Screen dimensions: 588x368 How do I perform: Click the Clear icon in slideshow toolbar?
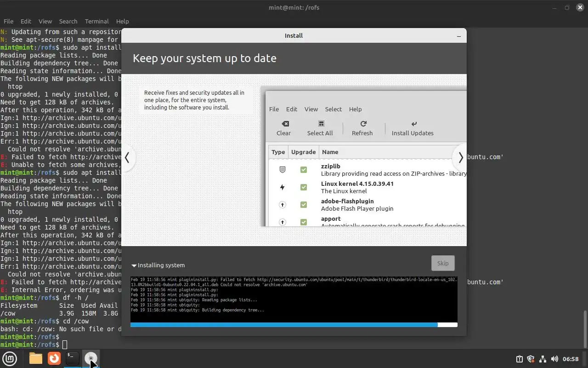tap(285, 124)
